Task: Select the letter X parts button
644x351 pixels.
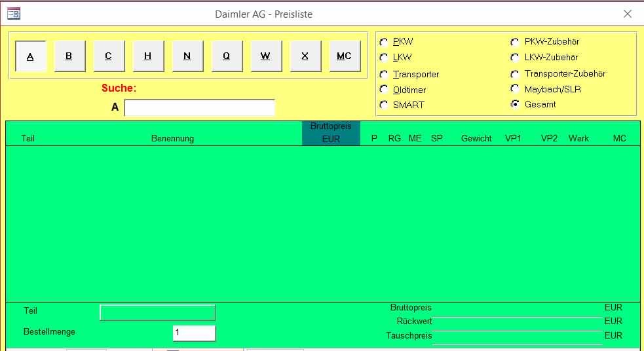Action: 305,56
